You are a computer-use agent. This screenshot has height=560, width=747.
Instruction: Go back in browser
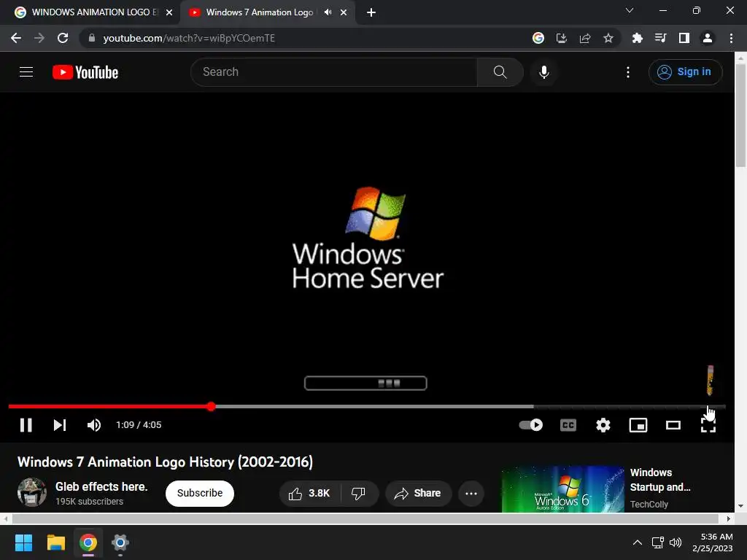(x=16, y=38)
